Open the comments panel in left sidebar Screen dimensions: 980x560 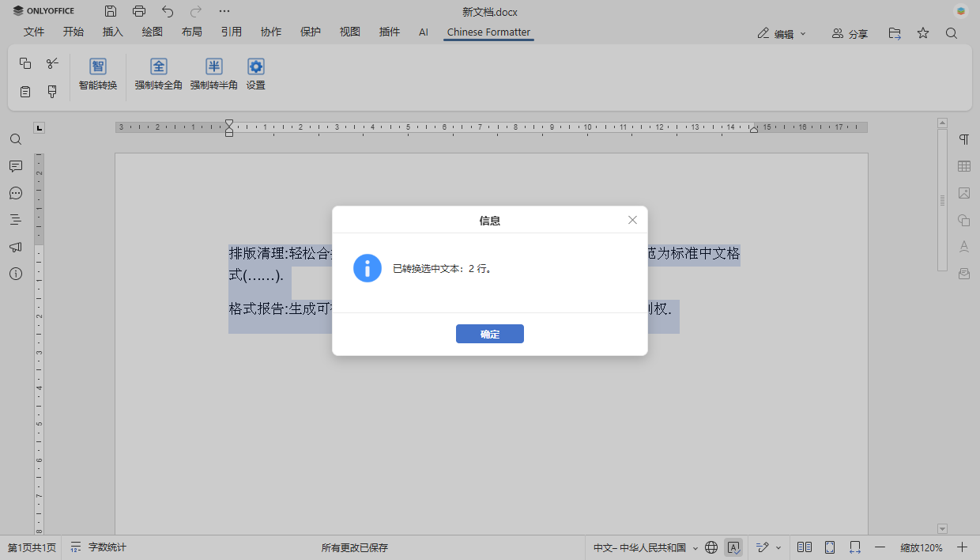point(16,166)
